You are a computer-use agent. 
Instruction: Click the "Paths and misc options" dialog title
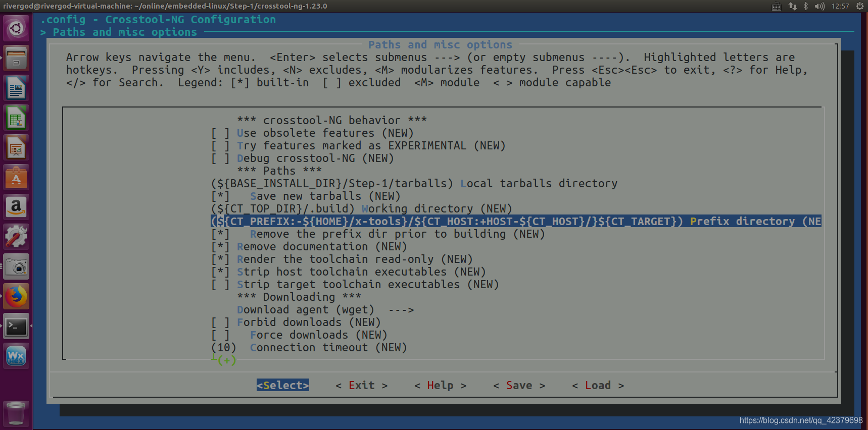tap(440, 45)
